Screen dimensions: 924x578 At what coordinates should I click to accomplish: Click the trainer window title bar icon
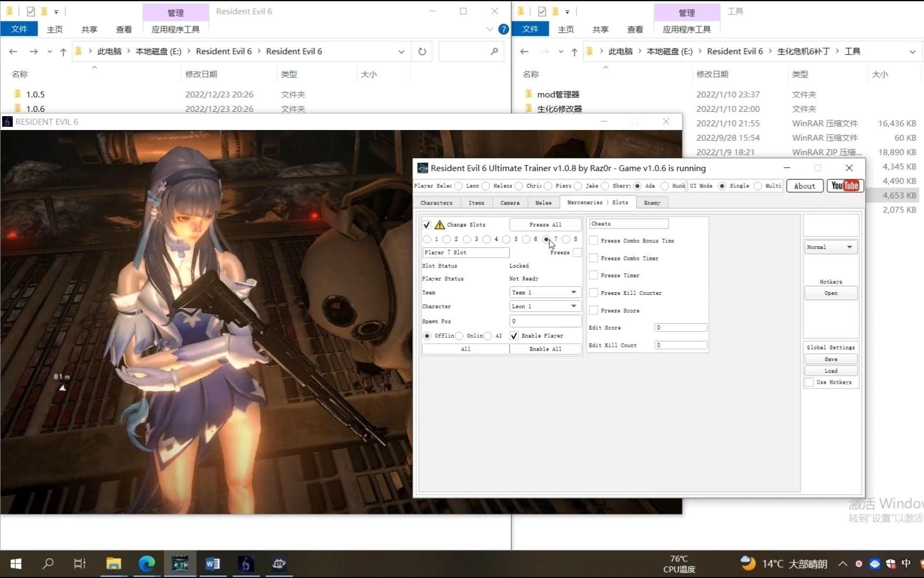coord(422,168)
